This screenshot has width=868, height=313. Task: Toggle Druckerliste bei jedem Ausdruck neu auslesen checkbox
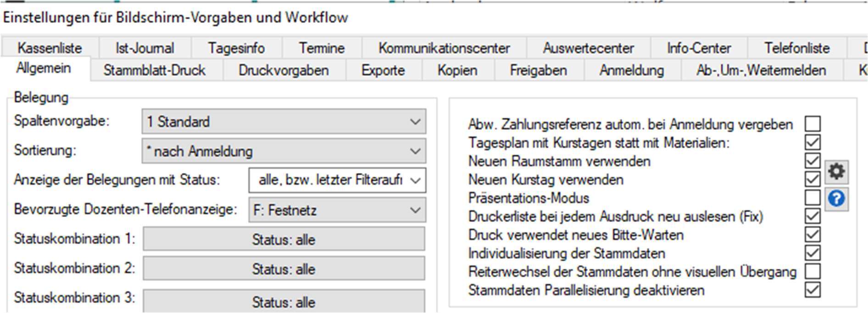pos(812,216)
